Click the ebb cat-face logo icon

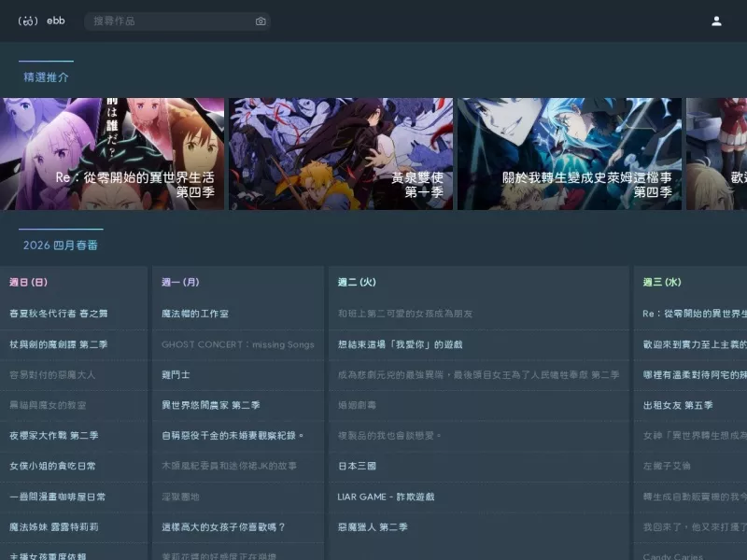click(x=28, y=21)
